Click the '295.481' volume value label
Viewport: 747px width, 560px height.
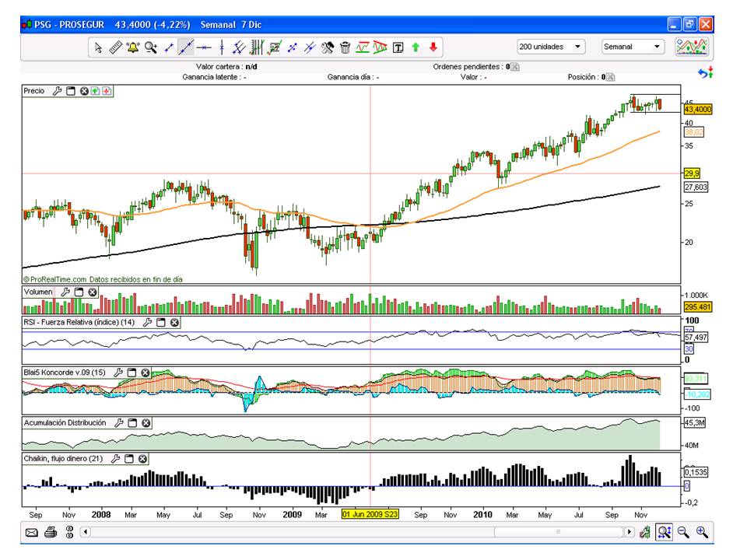coord(698,307)
